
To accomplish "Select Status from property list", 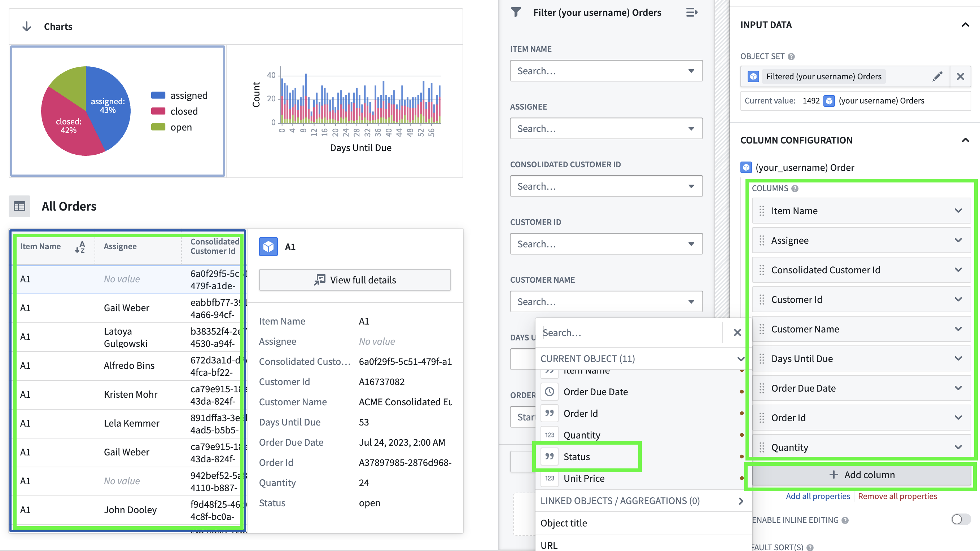I will pos(577,457).
